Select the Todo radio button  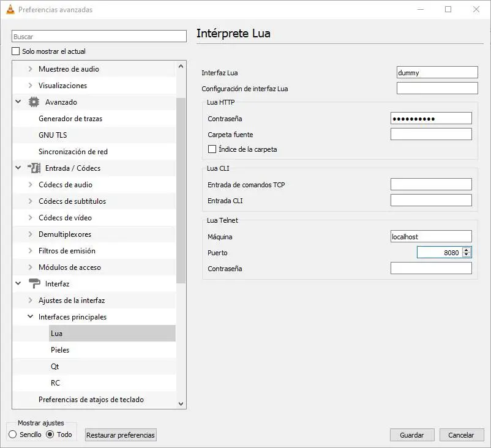tap(50, 435)
